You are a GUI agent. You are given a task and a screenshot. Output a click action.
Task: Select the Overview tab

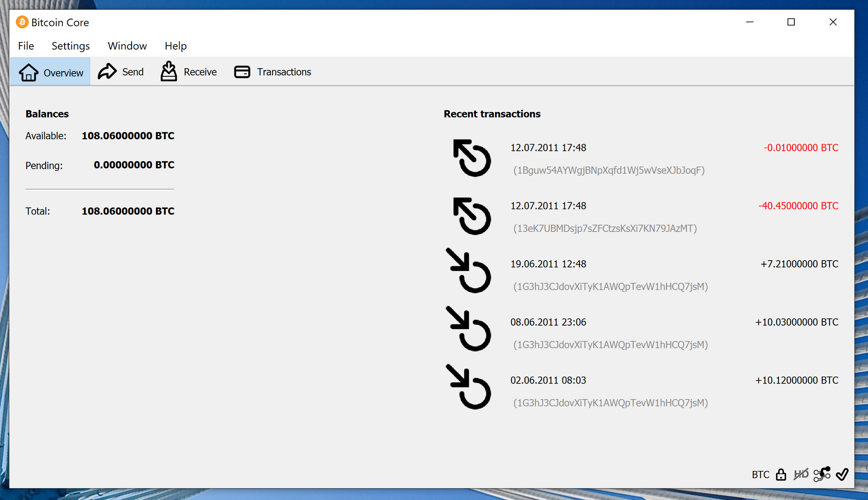click(x=51, y=72)
